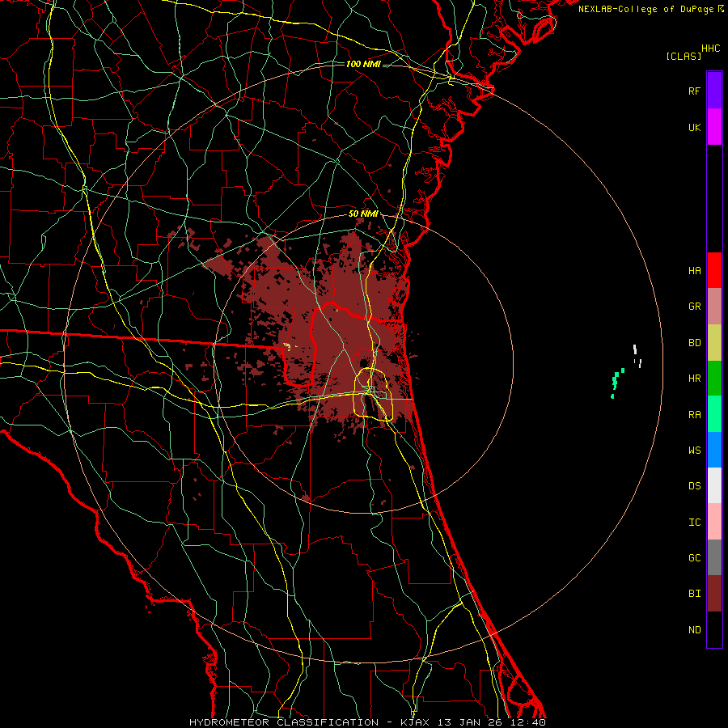The image size is (728, 728).
Task: Click the "UK" legend label
Action: [x=694, y=127]
